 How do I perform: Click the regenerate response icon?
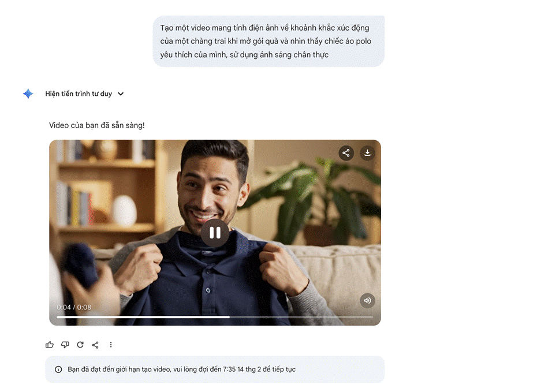[x=80, y=344]
